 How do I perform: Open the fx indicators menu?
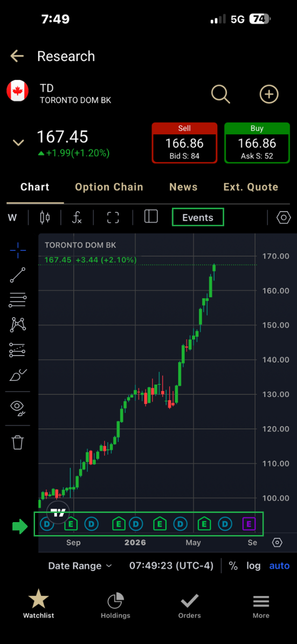77,217
